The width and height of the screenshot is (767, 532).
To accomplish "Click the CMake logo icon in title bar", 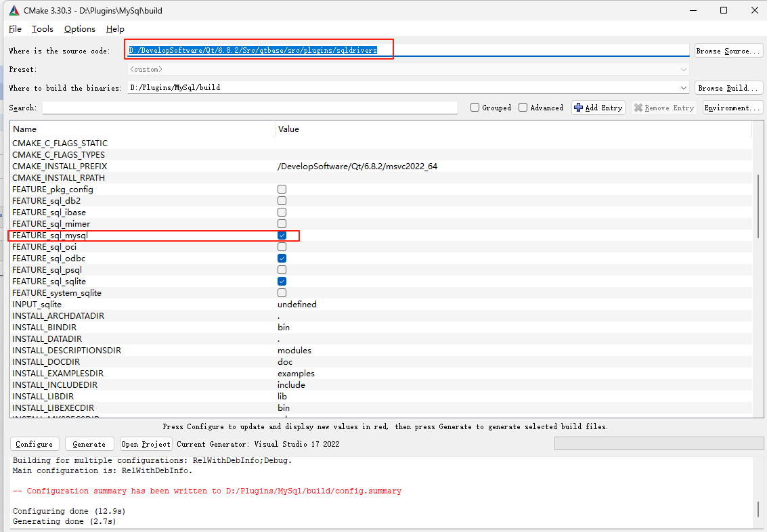I will 14,10.
